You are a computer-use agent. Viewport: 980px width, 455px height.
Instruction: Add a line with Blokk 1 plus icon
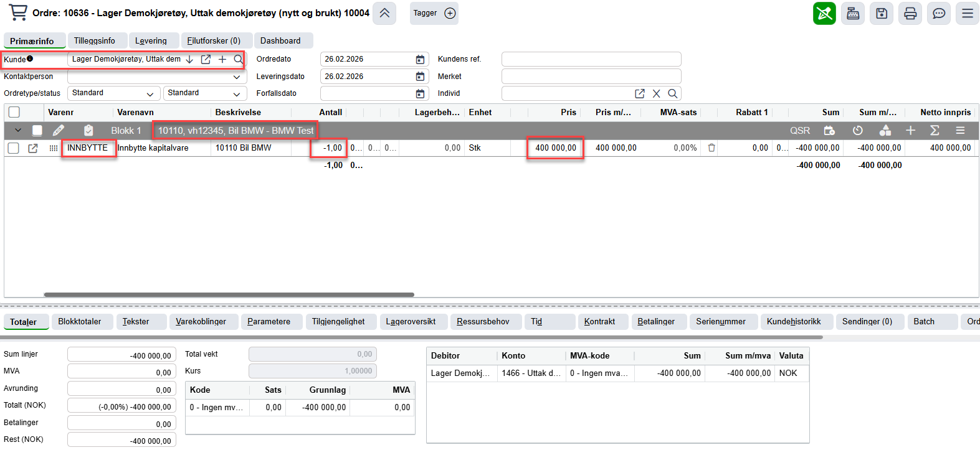pyautogui.click(x=910, y=130)
